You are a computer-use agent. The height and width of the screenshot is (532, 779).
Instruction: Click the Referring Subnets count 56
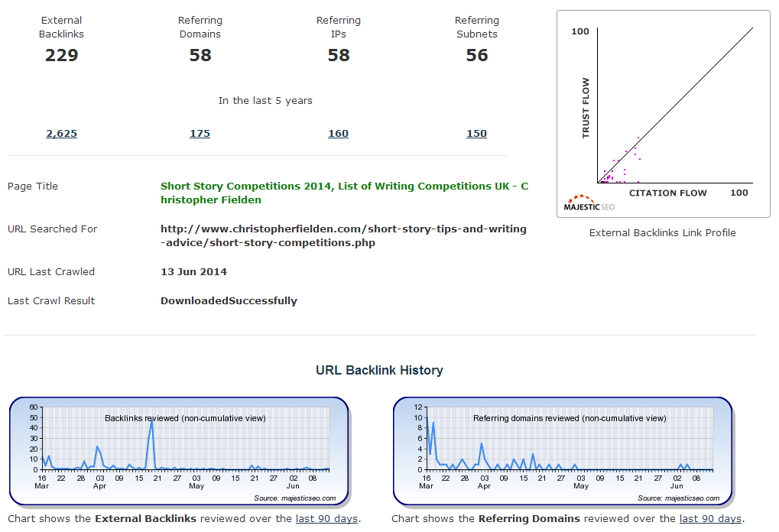point(477,55)
